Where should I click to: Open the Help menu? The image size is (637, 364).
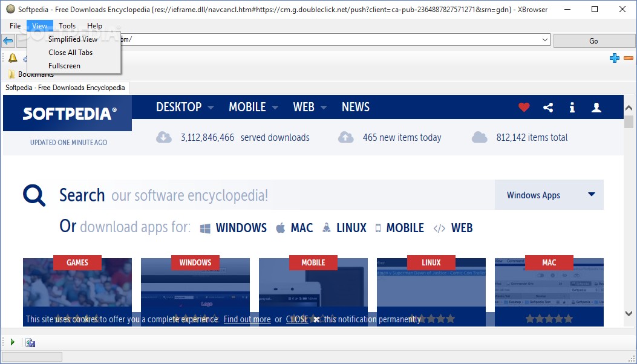[94, 26]
